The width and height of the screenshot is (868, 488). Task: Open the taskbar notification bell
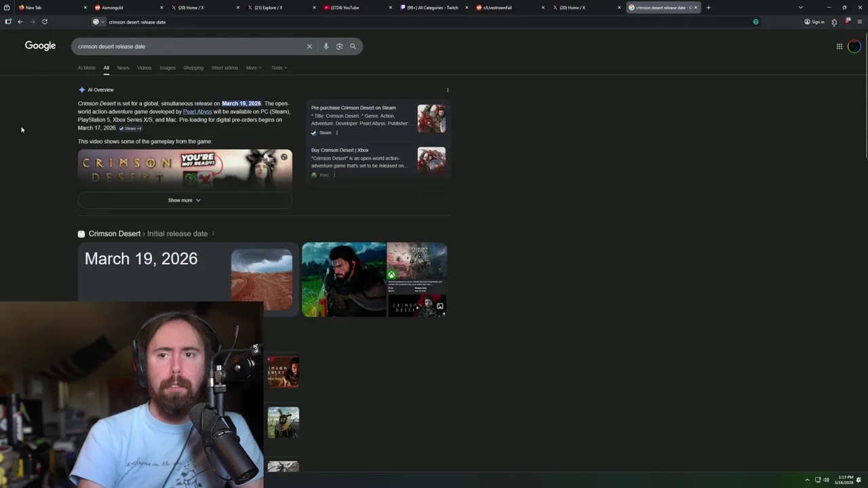click(859, 480)
